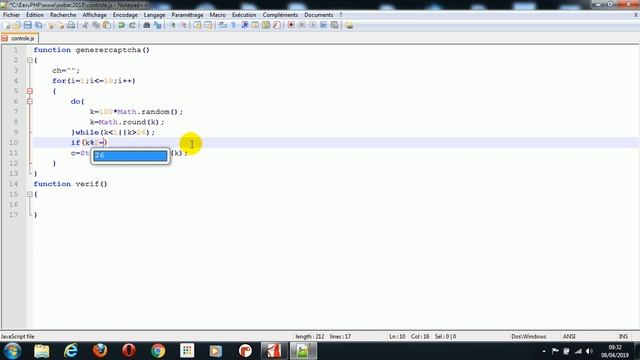
Task: Launch Google Chrome from the taskbar
Action: pyautogui.click(x=158, y=351)
